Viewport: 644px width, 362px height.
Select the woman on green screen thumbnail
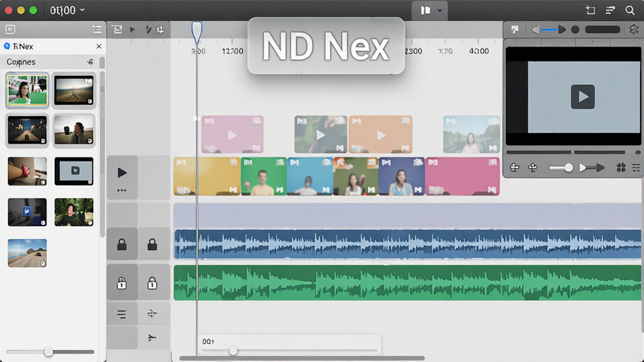pyautogui.click(x=27, y=90)
